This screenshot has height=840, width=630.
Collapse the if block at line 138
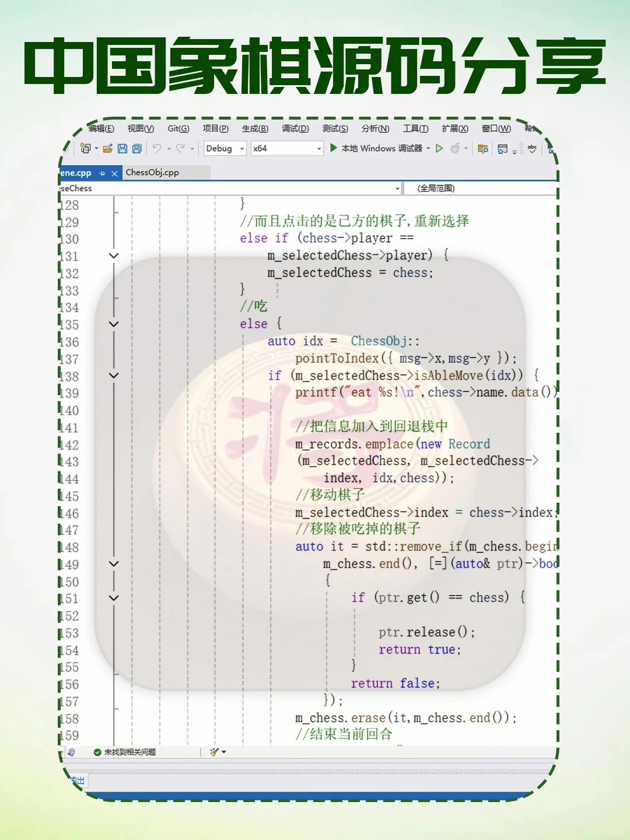pyautogui.click(x=114, y=375)
